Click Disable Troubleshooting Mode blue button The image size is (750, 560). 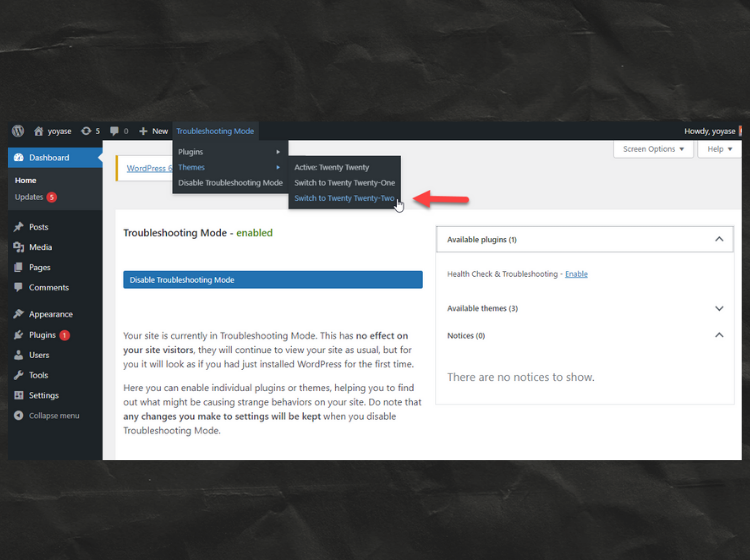point(272,280)
